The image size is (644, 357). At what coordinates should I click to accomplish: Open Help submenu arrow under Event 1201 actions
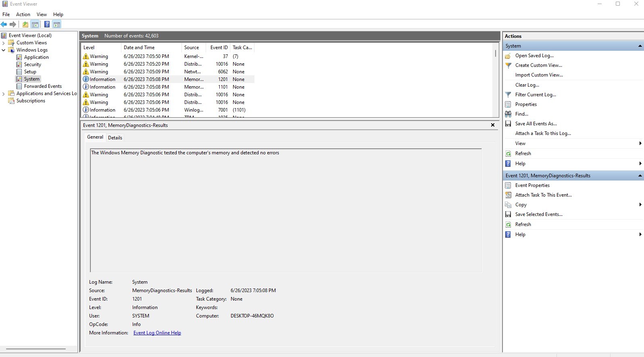click(x=640, y=235)
